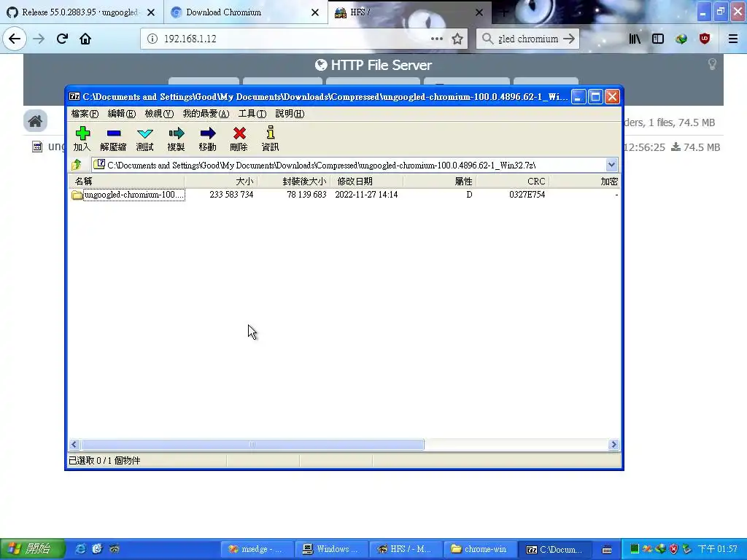Switch to msedge taskbar button
The width and height of the screenshot is (747, 560).
(257, 549)
